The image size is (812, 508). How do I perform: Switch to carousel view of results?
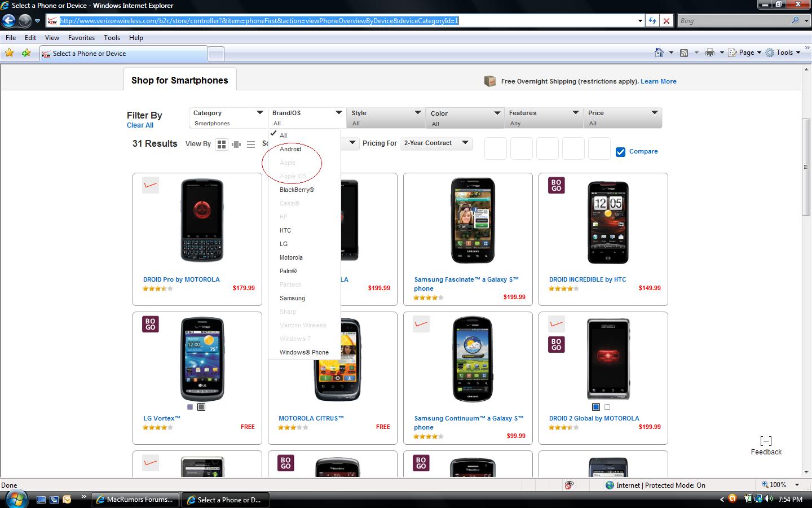(236, 144)
